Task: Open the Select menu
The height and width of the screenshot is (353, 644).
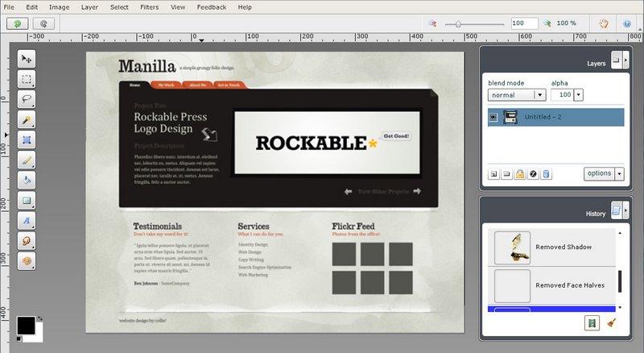Action: [x=119, y=7]
